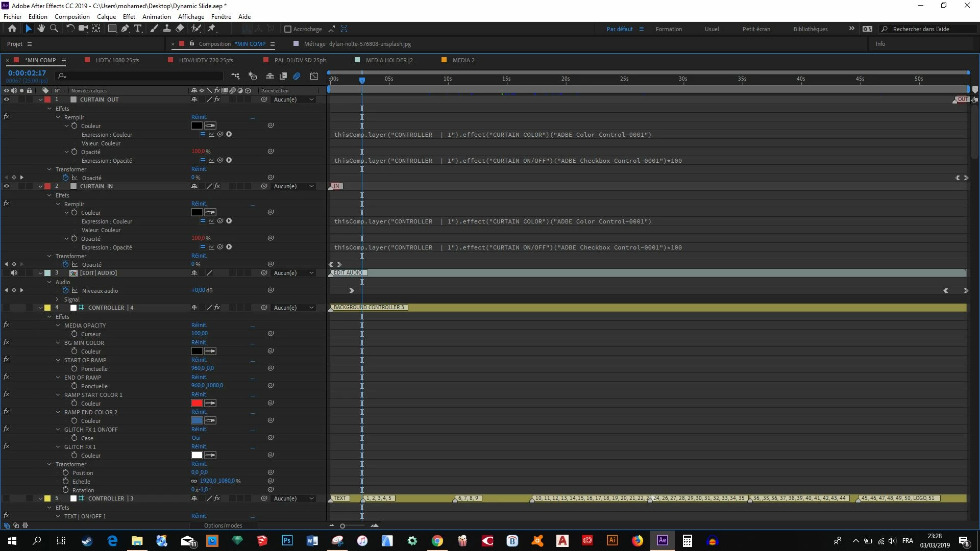Open the Calque menu
The image size is (980, 551).
pyautogui.click(x=106, y=16)
